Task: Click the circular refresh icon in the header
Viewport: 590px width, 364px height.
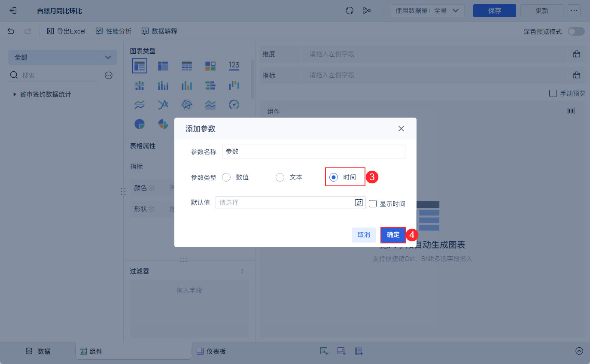Action: point(350,11)
